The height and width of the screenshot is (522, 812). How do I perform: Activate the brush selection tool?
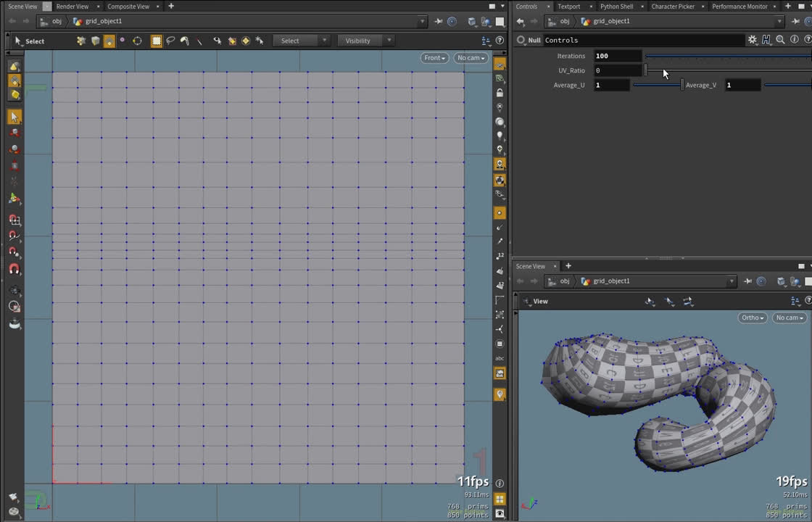[183, 41]
